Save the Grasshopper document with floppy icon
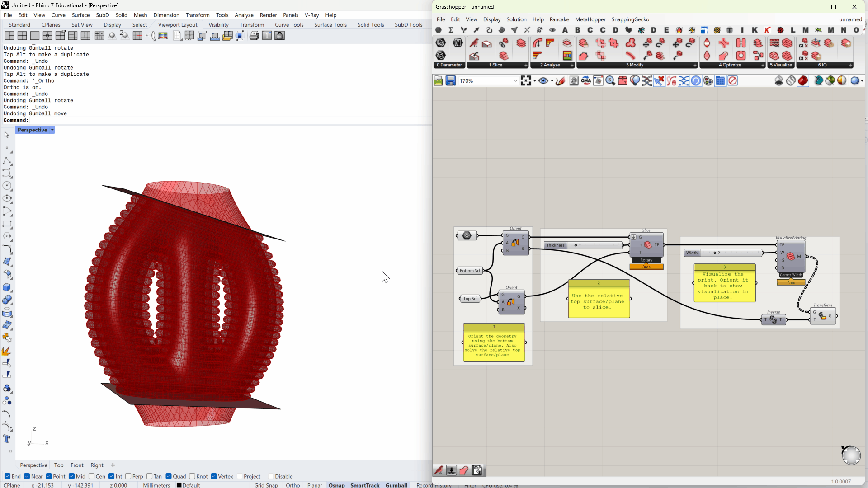 (x=450, y=81)
